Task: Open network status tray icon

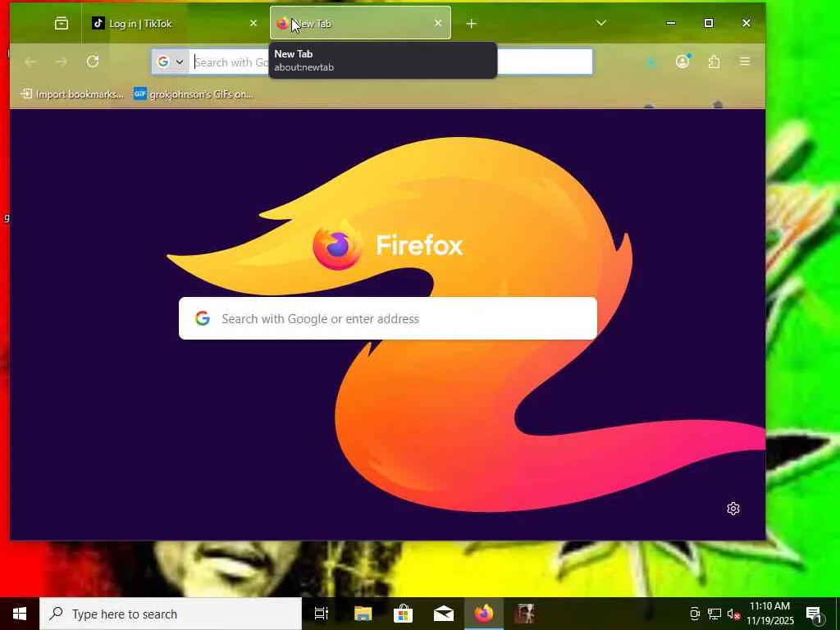Action: coord(714,614)
